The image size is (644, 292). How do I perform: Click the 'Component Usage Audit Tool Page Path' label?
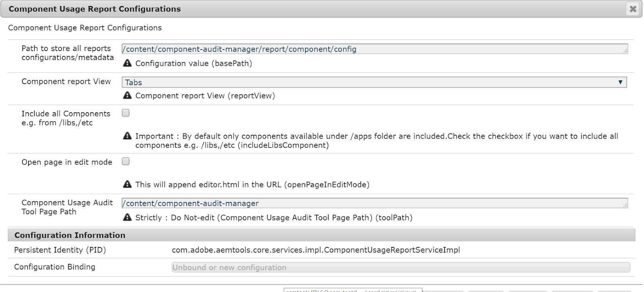point(67,207)
